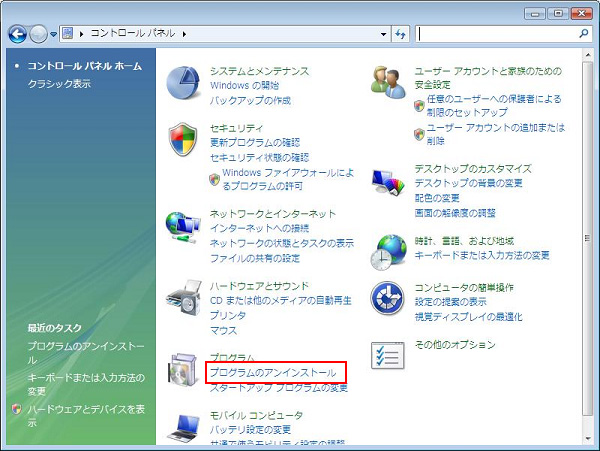
Task: Click the shield icon beside 任意のユーザーへの保護者による制限 link
Action: click(x=419, y=106)
